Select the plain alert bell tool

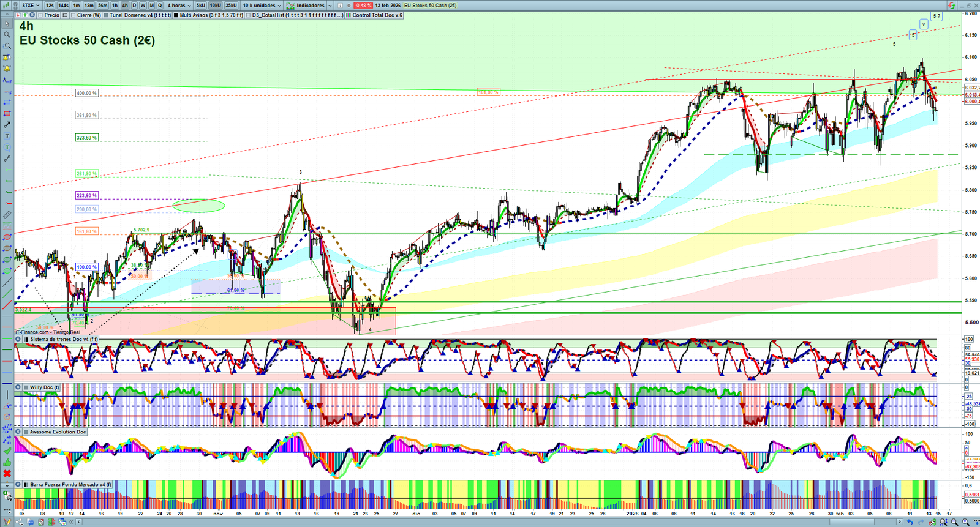click(x=7, y=69)
